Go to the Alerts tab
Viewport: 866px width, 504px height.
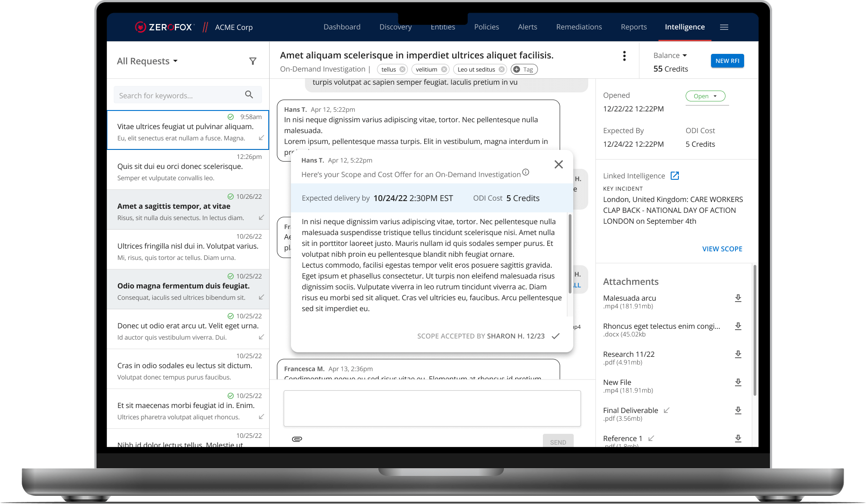point(527,27)
